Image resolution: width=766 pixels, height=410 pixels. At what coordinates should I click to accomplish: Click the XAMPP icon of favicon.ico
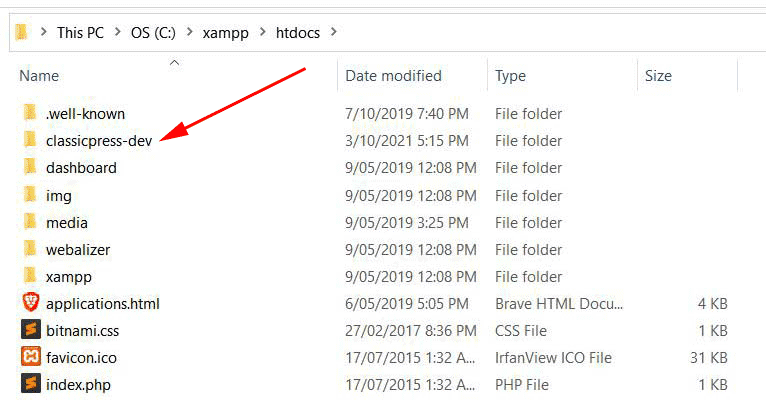(30, 357)
